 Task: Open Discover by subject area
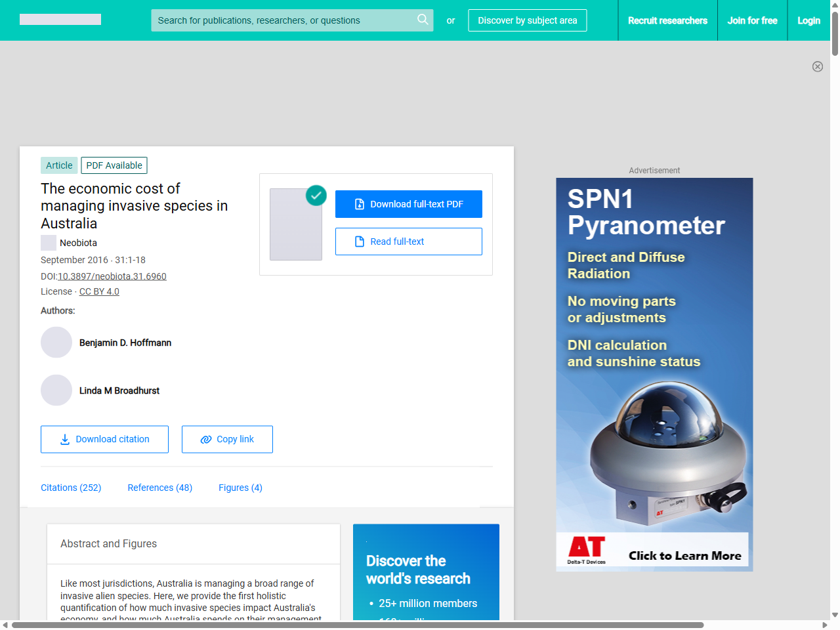[x=528, y=20]
